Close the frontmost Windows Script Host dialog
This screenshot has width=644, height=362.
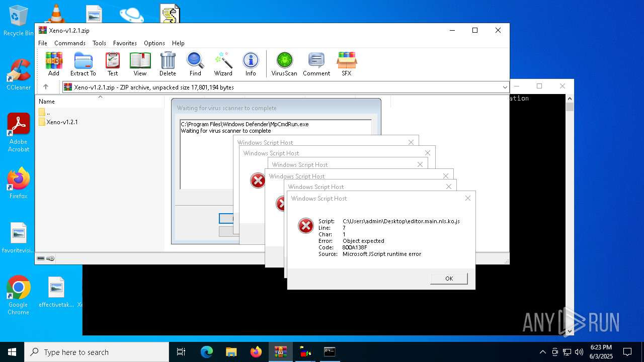click(x=468, y=198)
